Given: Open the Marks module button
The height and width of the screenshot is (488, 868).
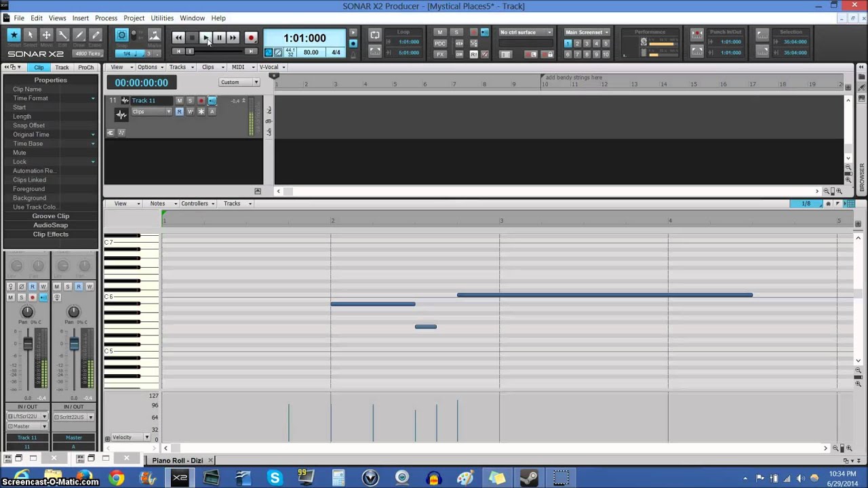Looking at the screenshot, I should point(155,35).
